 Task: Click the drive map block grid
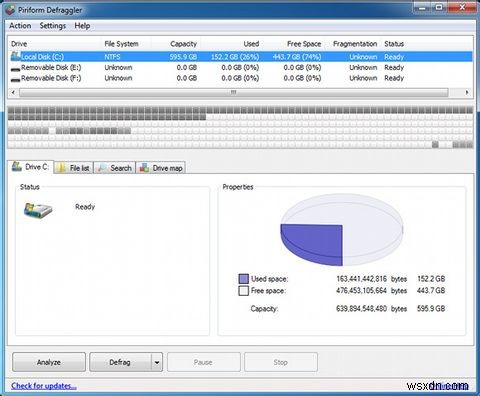tap(240, 127)
